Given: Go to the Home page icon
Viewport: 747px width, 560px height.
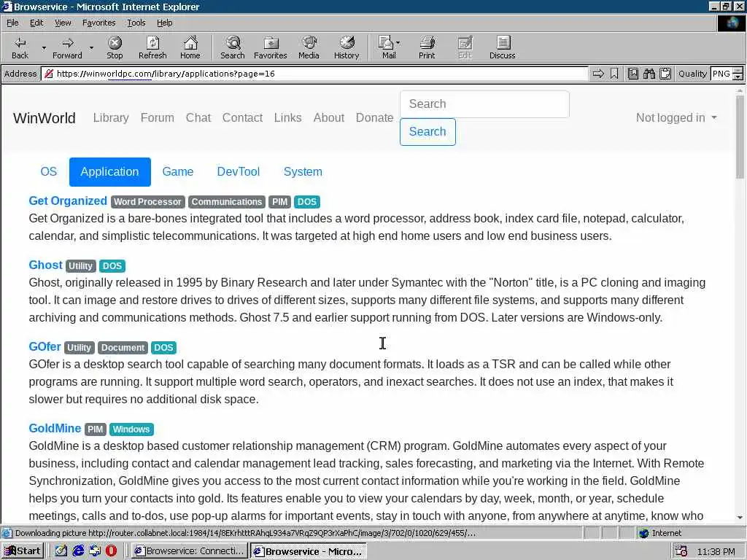Looking at the screenshot, I should click(x=190, y=47).
